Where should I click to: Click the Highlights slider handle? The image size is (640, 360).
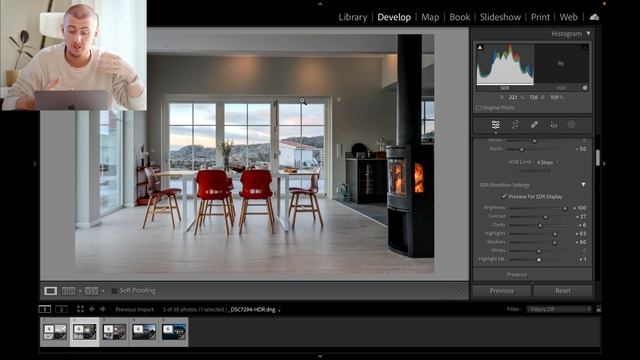[555, 234]
